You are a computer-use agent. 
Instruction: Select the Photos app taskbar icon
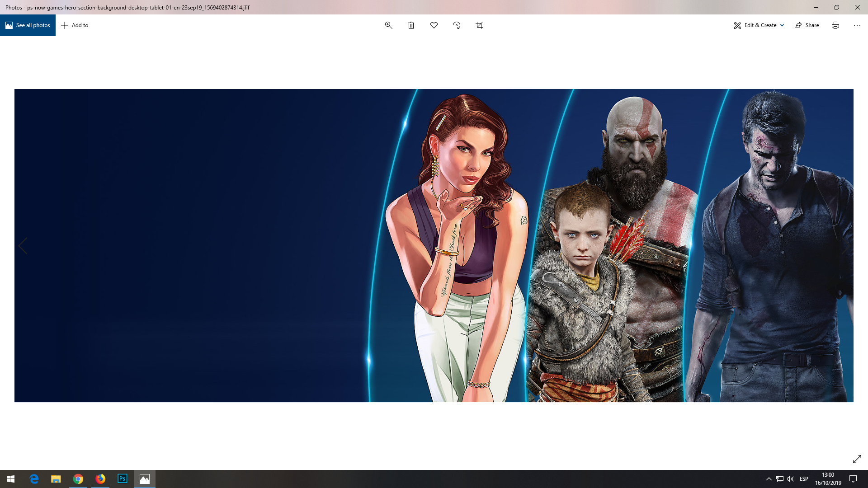tap(145, 479)
